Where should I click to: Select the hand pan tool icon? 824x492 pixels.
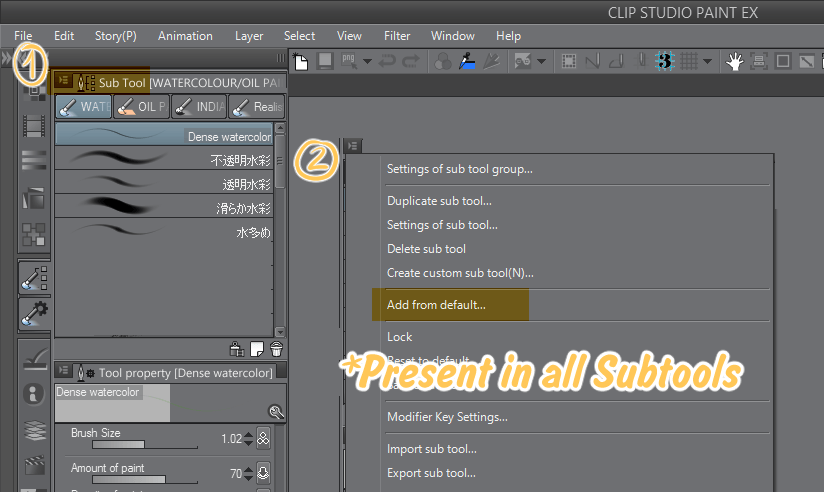tap(735, 61)
